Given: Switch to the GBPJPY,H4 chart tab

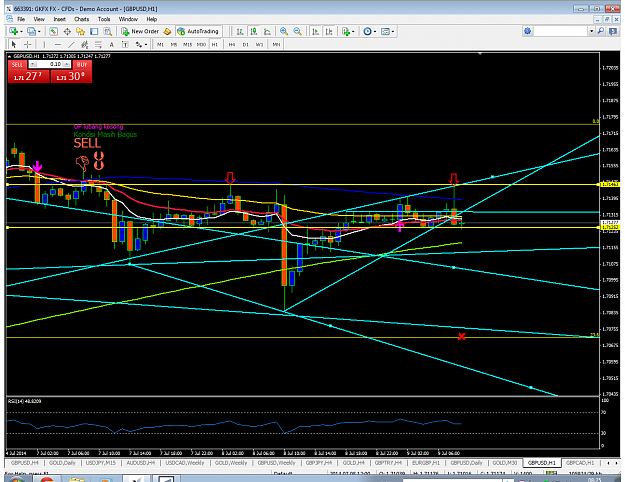Looking at the screenshot, I should pos(319,463).
